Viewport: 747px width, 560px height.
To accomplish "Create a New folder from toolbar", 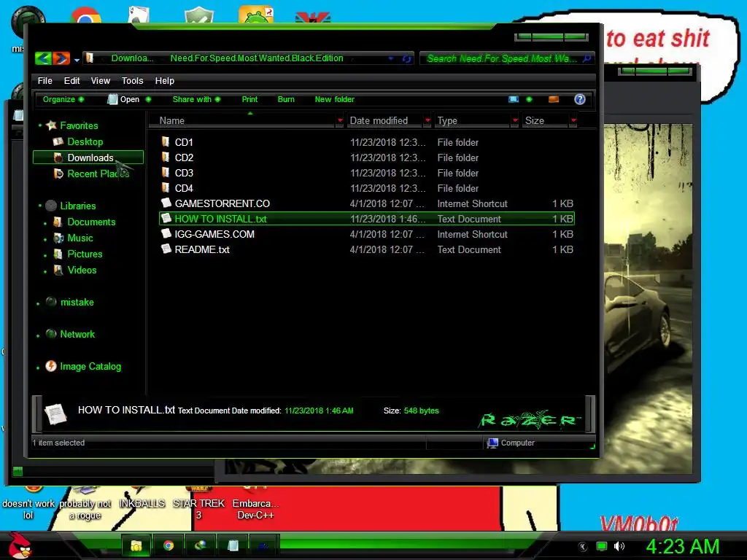I will [334, 99].
